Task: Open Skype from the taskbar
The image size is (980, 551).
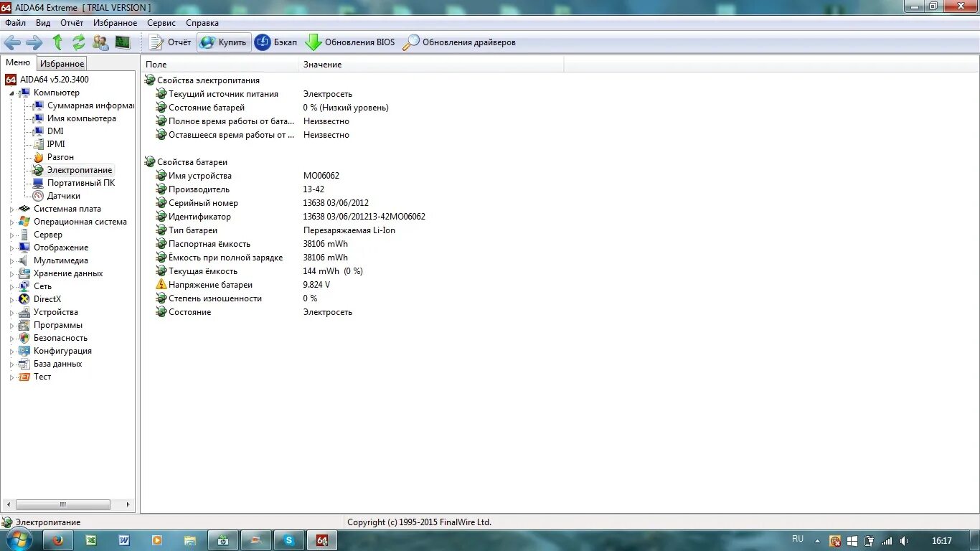Action: [x=288, y=540]
